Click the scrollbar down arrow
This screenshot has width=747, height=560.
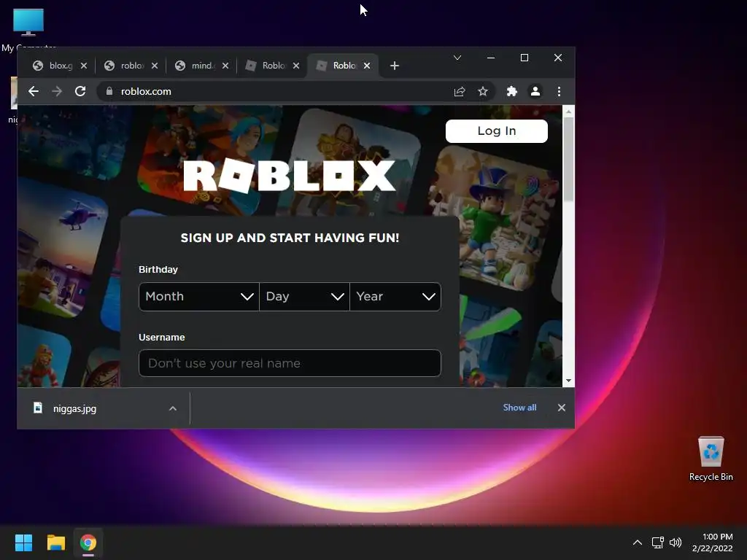(568, 381)
